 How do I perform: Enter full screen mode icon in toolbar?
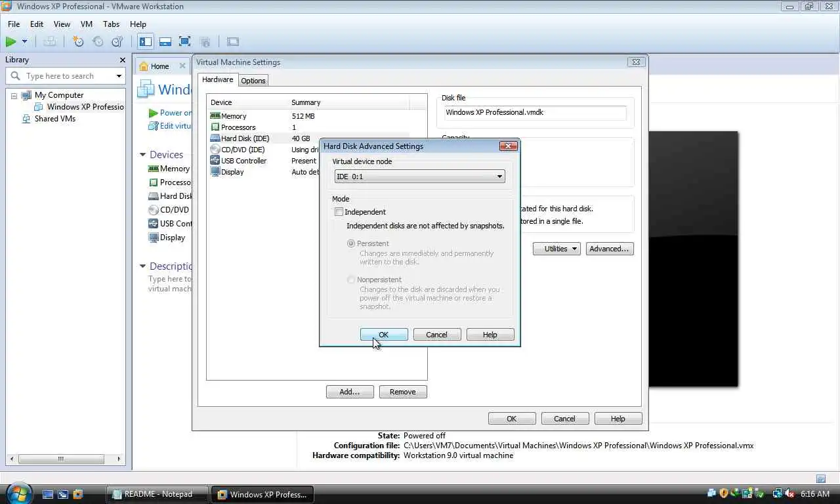click(x=185, y=41)
